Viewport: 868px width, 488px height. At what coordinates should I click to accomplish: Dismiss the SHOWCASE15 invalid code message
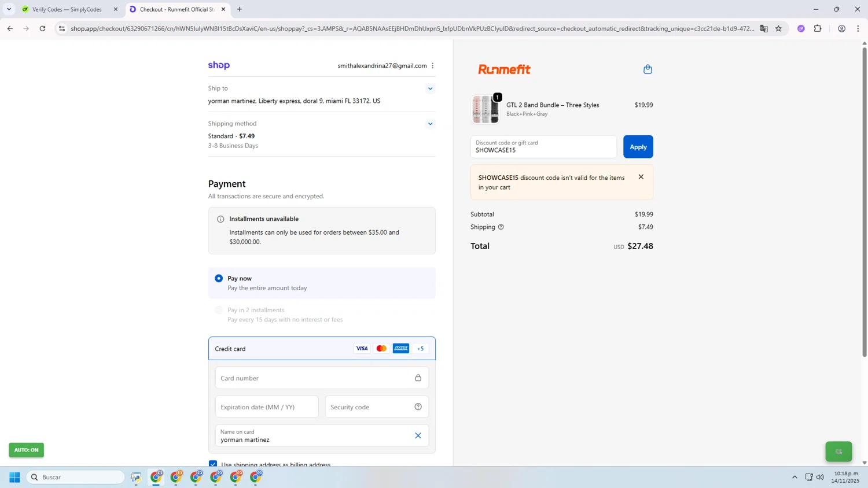pyautogui.click(x=641, y=177)
